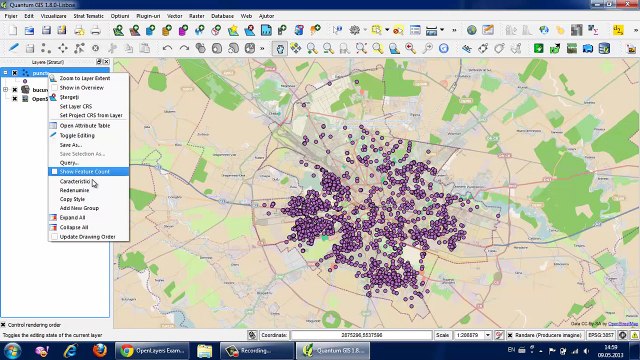Open the Vizualizare menu

53,16
